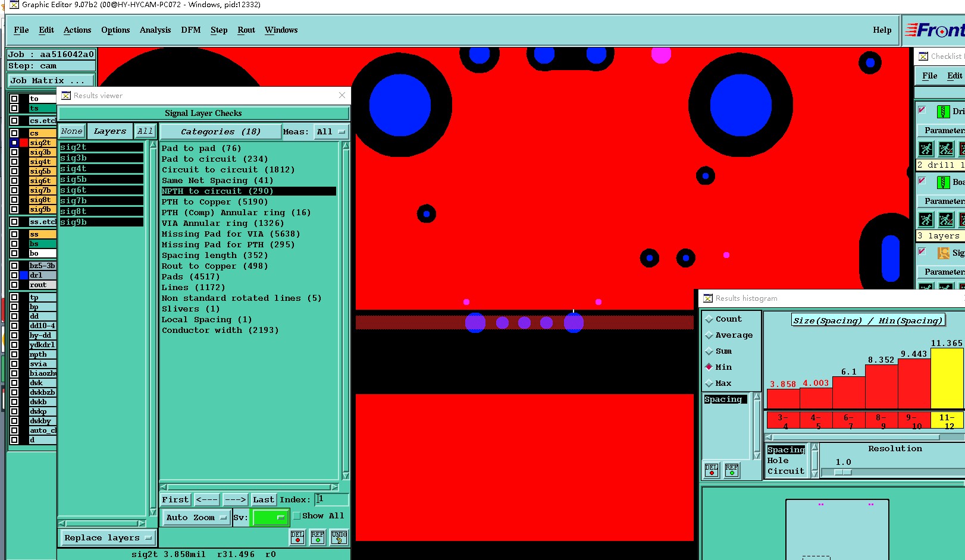Select 'Hole' in histogram measure list
The height and width of the screenshot is (560, 965).
778,461
